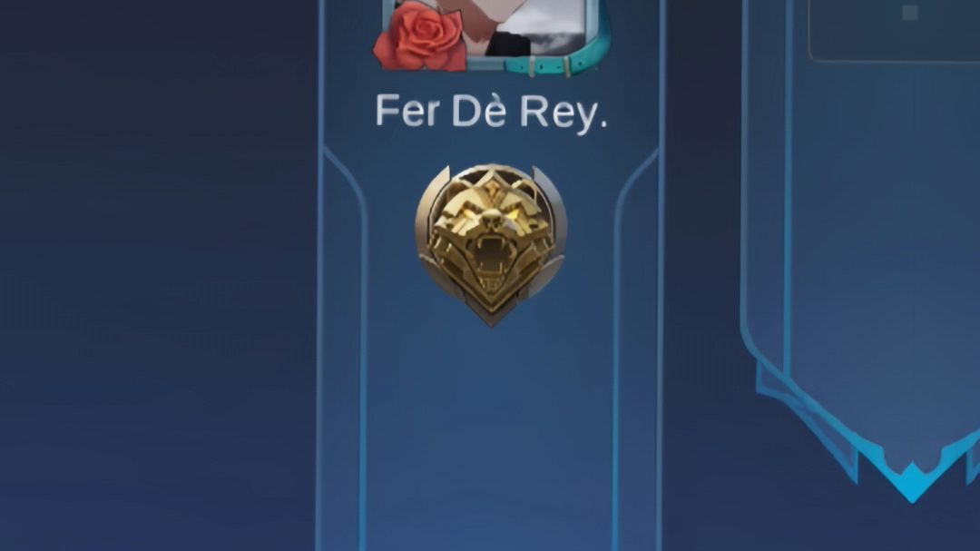Screen dimensions: 980x551
Task: Click the small gray square icon
Action: (x=910, y=13)
